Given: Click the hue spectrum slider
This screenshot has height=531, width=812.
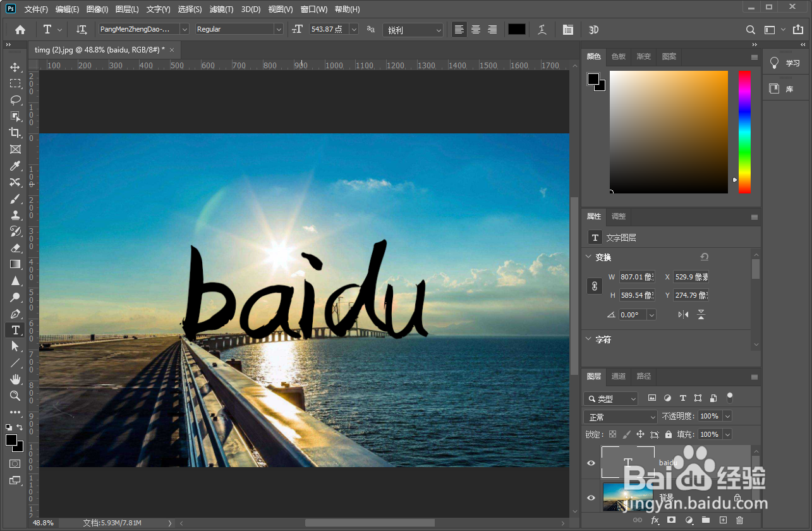Looking at the screenshot, I should click(744, 131).
